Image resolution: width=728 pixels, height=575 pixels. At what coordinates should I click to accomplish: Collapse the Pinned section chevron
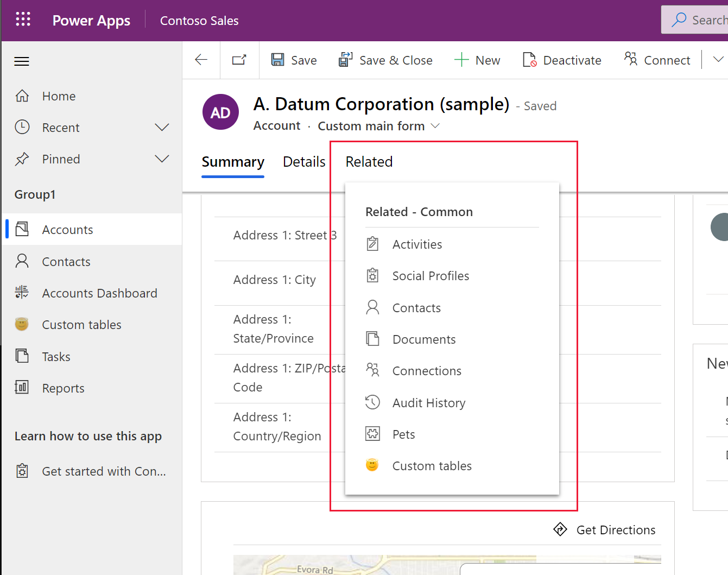pyautogui.click(x=162, y=159)
